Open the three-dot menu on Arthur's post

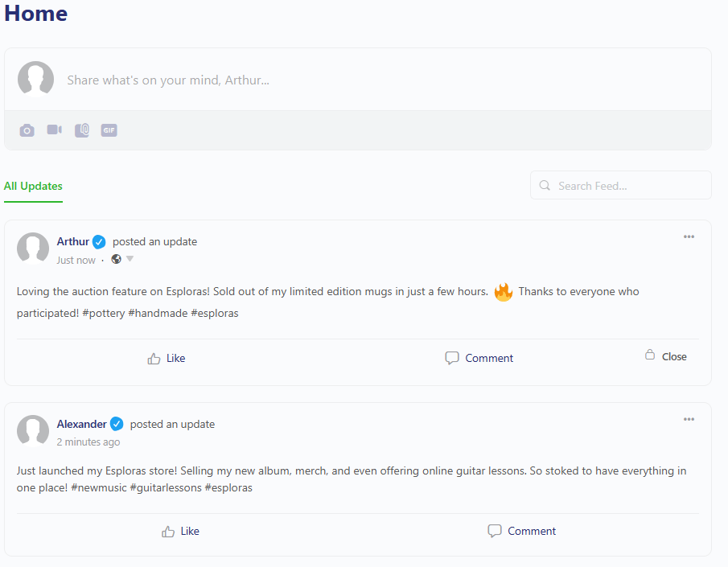point(689,236)
